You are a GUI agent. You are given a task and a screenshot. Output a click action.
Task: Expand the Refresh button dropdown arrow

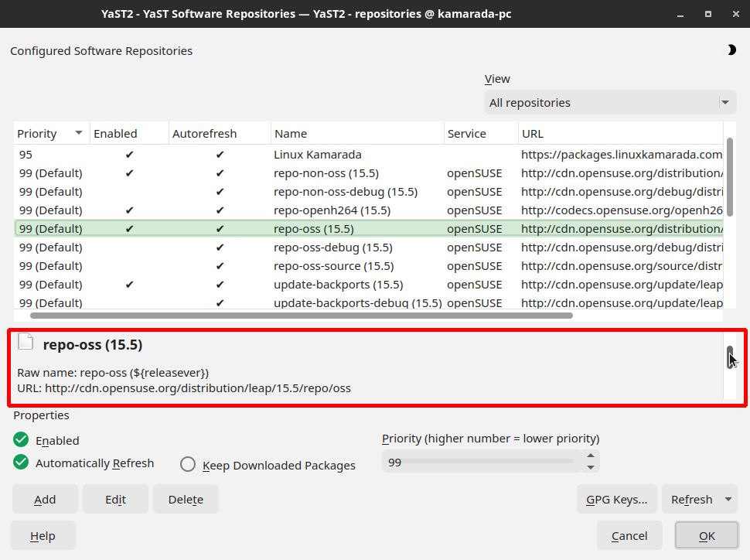728,499
